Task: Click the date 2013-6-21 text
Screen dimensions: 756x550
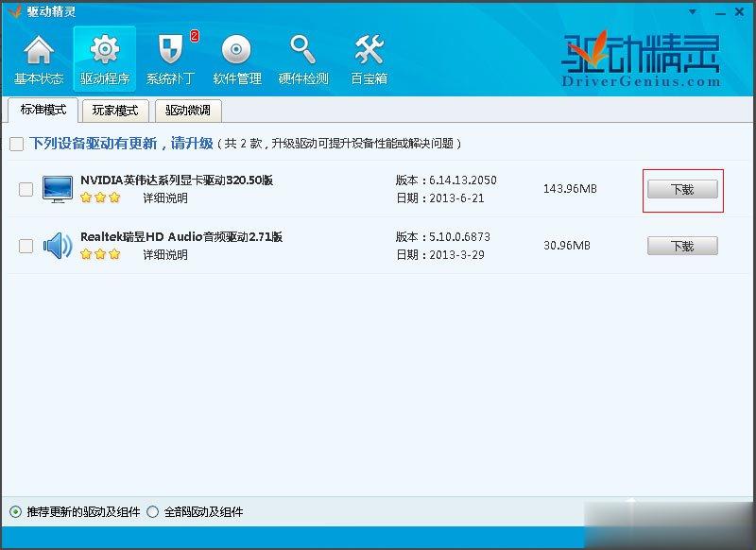Action: click(x=456, y=198)
